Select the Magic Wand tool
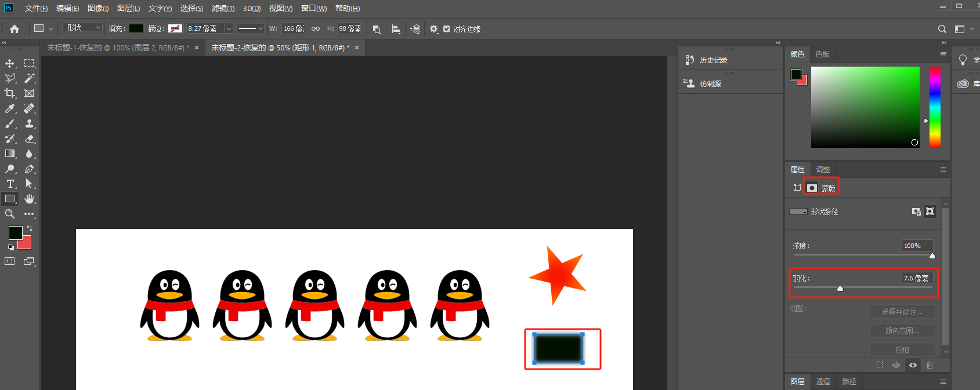This screenshot has width=980, height=390. tap(29, 78)
